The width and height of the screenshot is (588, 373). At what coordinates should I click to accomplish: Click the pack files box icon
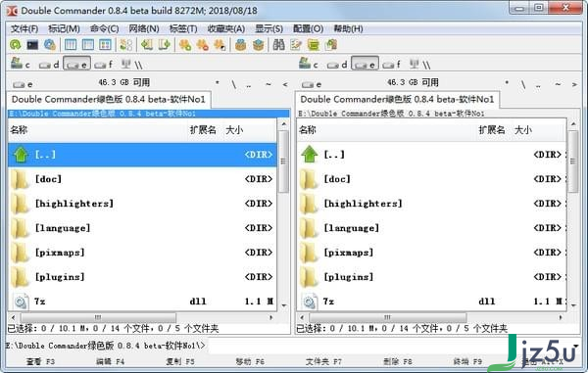point(240,45)
